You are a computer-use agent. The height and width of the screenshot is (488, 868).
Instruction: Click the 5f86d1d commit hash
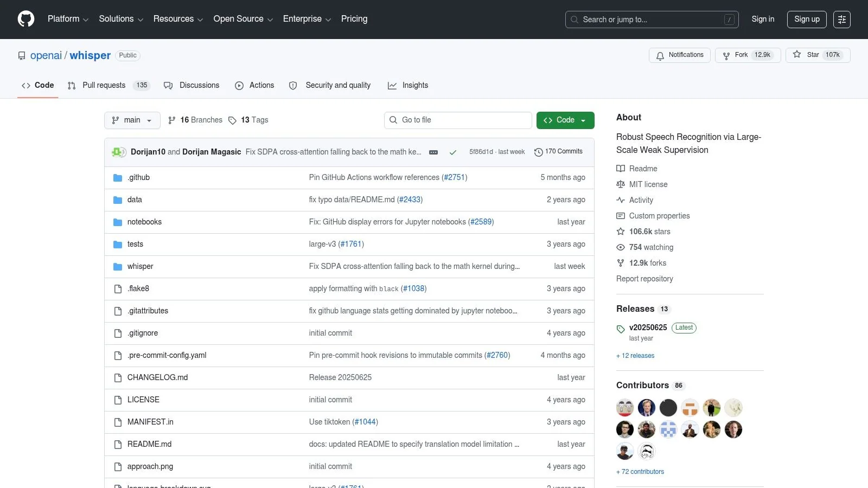tap(481, 152)
